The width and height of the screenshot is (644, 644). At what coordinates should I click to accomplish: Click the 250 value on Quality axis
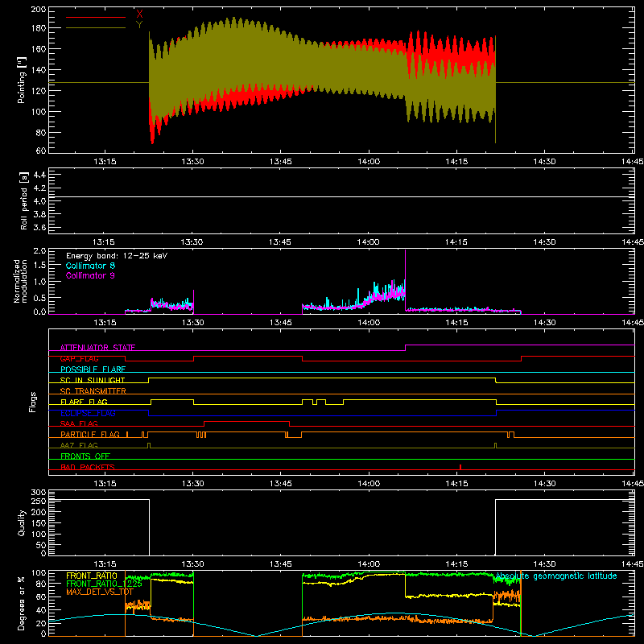click(39, 501)
